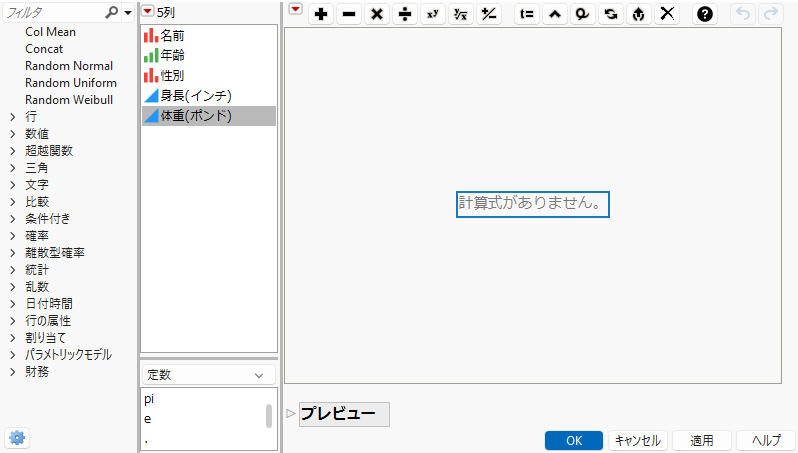This screenshot has height=453, width=798.
Task: Click the addition plus operator button
Action: [321, 14]
